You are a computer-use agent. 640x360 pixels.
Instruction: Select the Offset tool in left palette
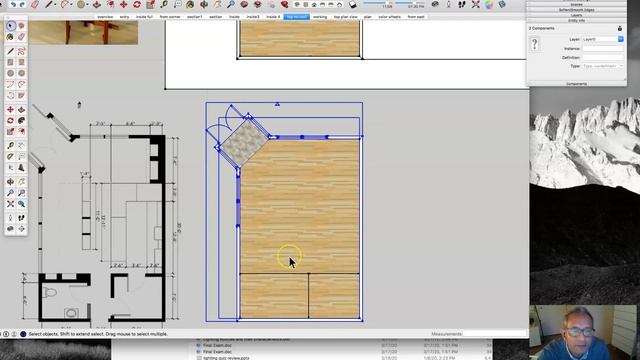coord(22,131)
